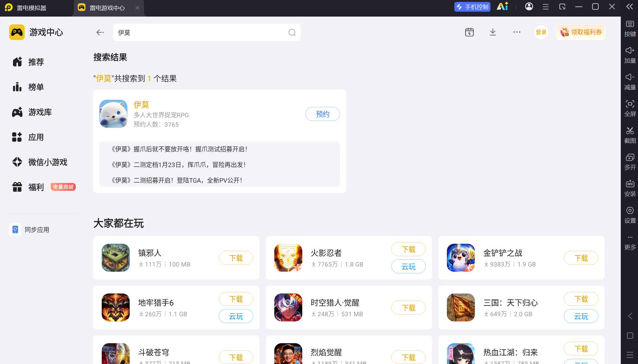Open 时空猎人·觉醒 game icon

tap(288, 307)
